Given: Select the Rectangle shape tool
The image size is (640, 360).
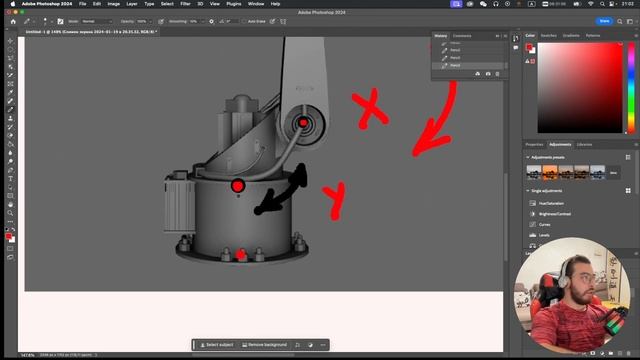Looking at the screenshot, I should click(10, 196).
